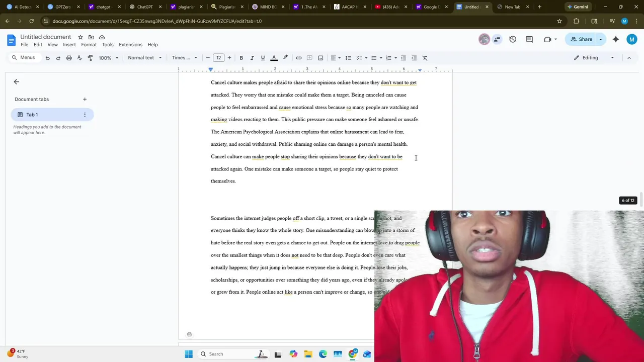The height and width of the screenshot is (362, 644).
Task: Open the text alignment dropdown
Action: (x=336, y=58)
